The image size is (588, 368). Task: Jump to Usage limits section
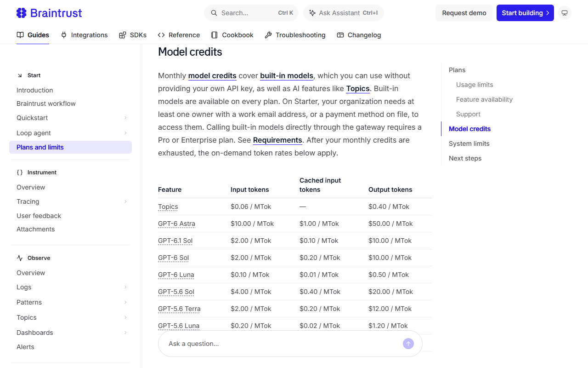click(475, 85)
